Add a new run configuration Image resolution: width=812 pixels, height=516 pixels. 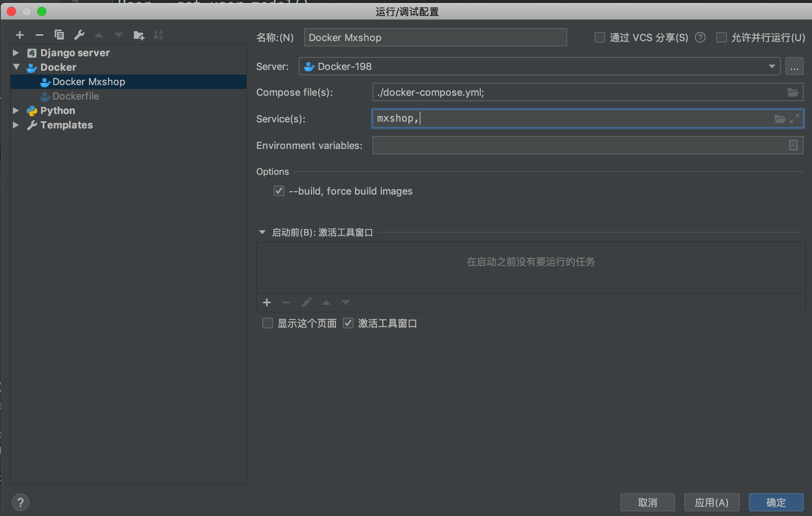[x=20, y=35]
